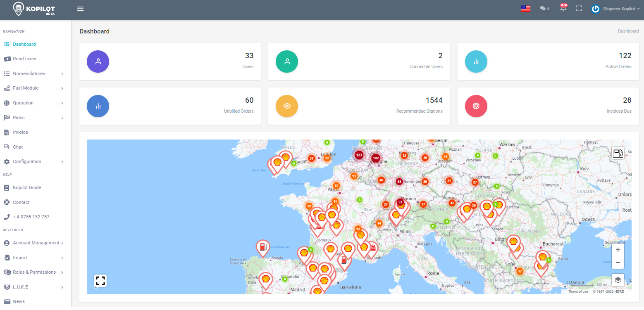Open Road taxes in navigation
This screenshot has width=644, height=310.
tap(24, 59)
